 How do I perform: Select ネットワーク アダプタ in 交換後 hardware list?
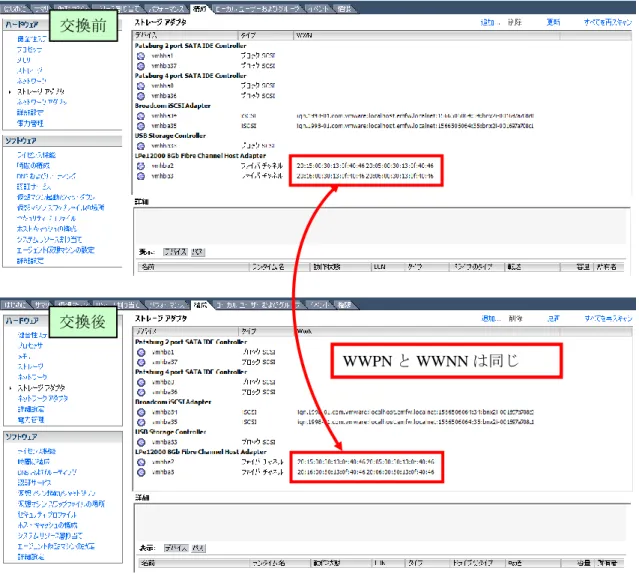tap(42, 398)
